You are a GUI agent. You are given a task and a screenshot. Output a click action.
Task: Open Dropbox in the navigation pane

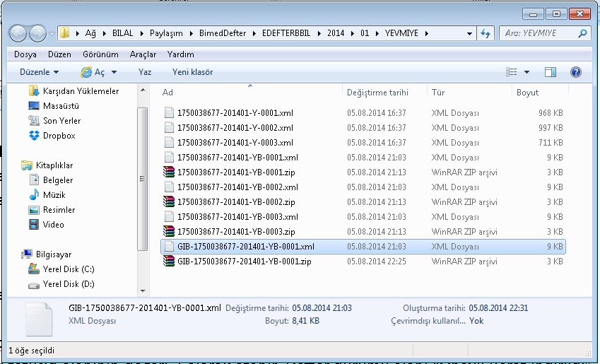click(52, 136)
